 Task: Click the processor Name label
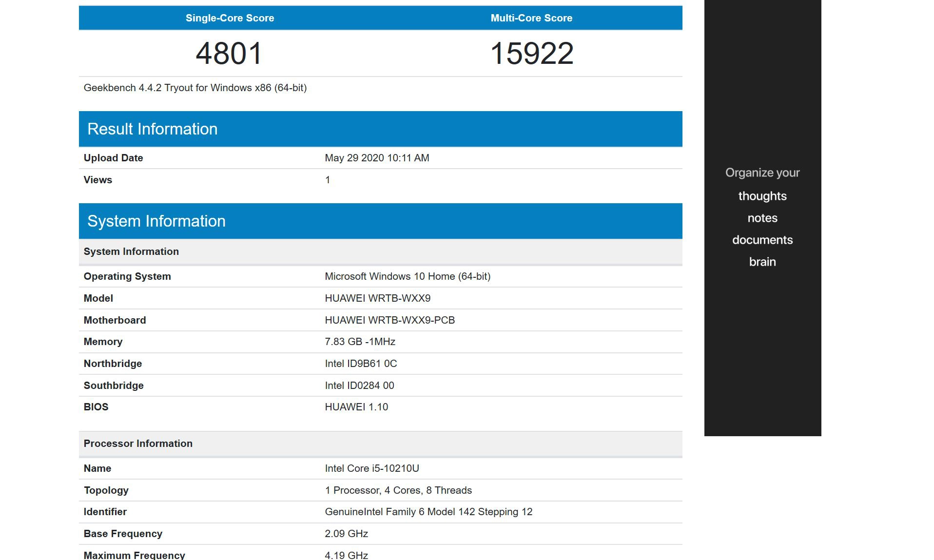(97, 468)
